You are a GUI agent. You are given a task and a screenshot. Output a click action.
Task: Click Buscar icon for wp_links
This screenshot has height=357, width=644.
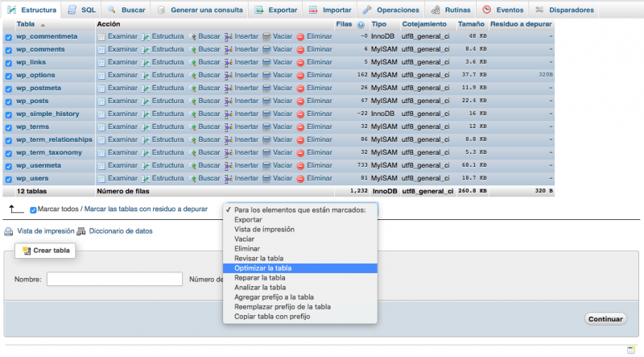[x=192, y=63]
